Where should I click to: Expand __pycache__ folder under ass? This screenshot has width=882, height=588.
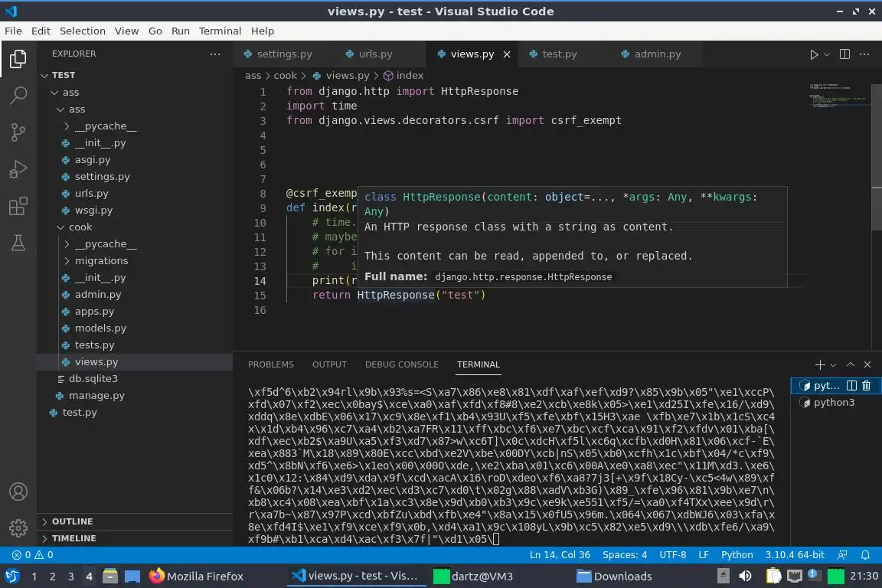(x=105, y=126)
